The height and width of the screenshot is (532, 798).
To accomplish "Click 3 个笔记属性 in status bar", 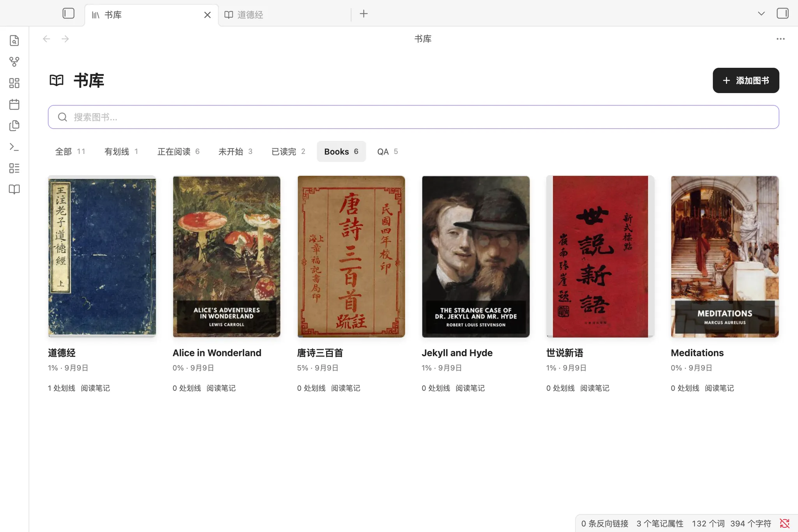I will [x=660, y=523].
